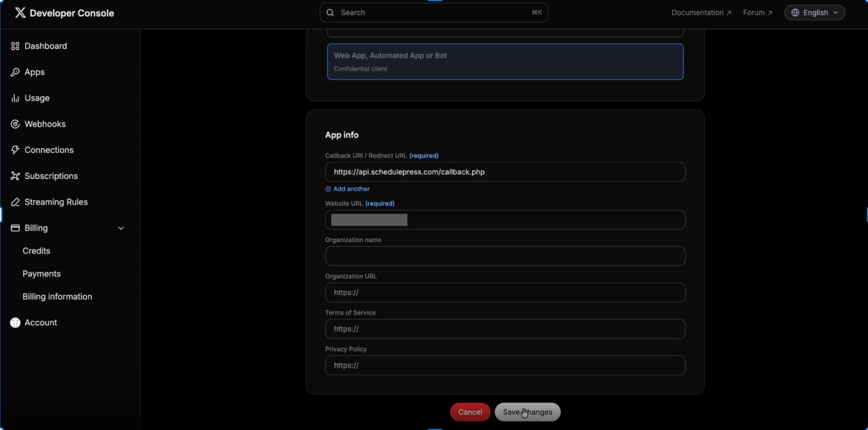Click Add another callback URL link
This screenshot has height=430, width=868.
(351, 189)
